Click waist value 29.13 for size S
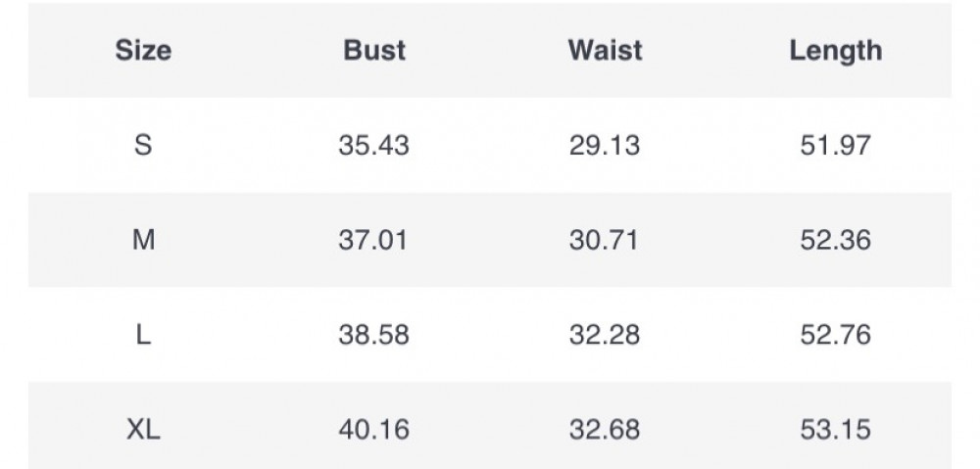980x469 pixels. coord(605,146)
